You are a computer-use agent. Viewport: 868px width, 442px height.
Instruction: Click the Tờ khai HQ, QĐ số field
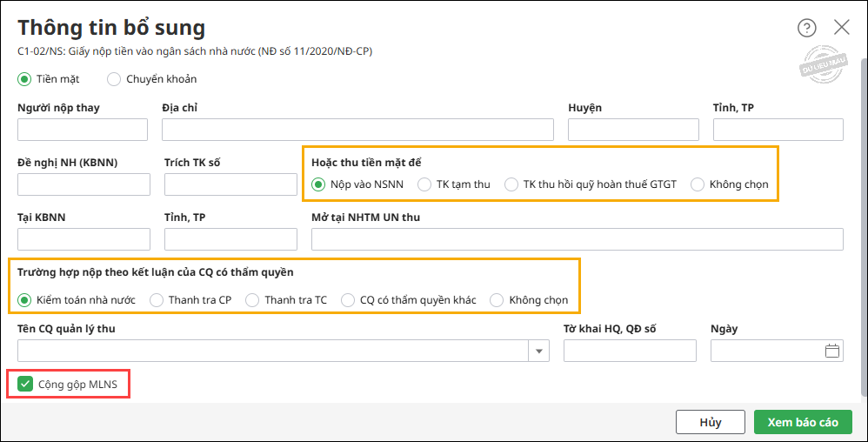click(630, 351)
